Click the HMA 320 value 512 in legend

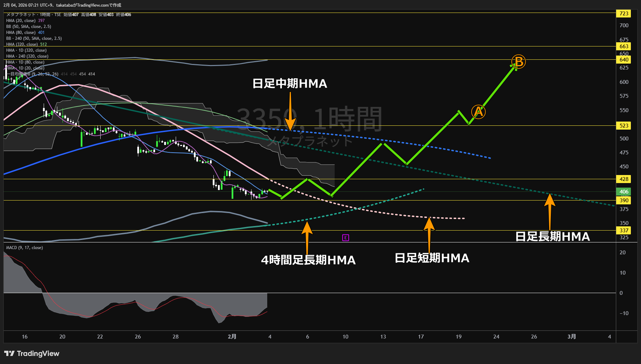coord(43,44)
